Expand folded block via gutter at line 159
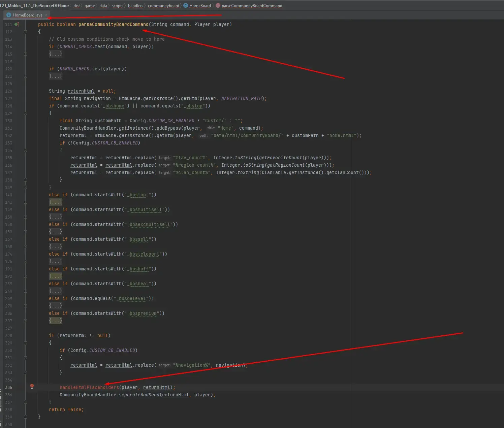Viewport: 504px width, 428px height. (25, 232)
